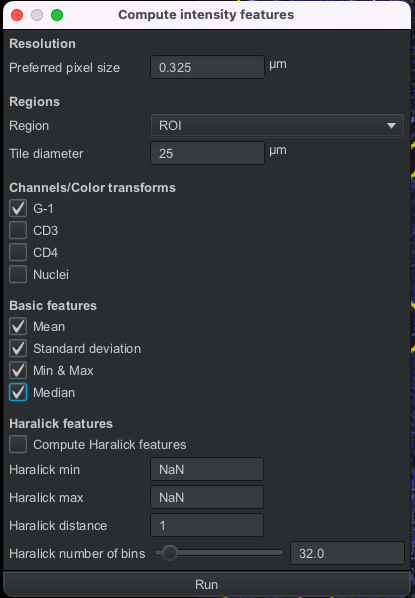Uncheck the Mean basic feature
This screenshot has height=598, width=415.
pos(18,326)
